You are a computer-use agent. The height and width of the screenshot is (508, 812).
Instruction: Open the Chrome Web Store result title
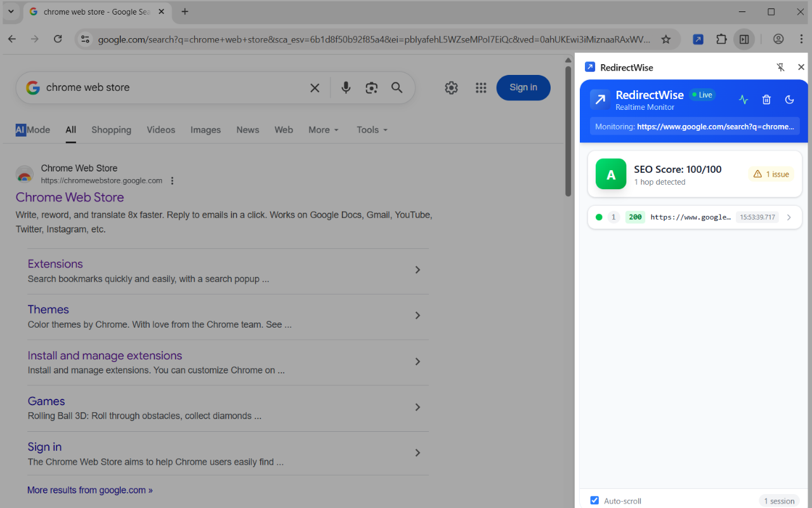[70, 197]
